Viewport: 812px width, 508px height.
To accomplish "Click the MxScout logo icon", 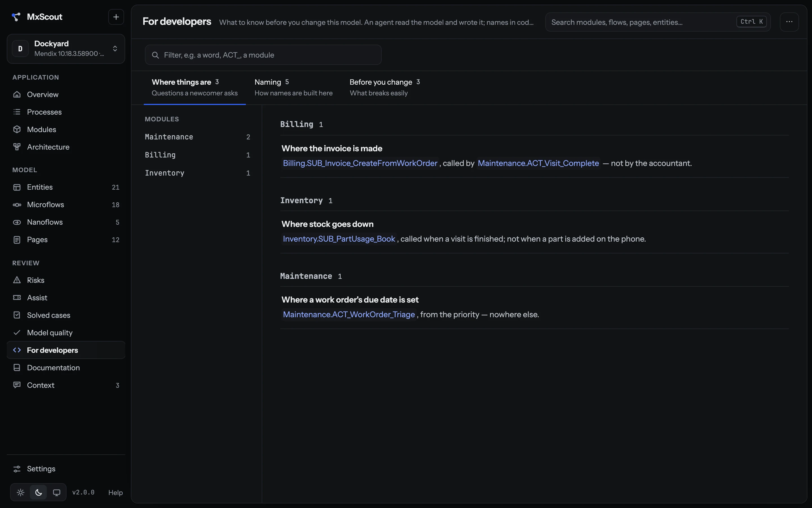I will pyautogui.click(x=16, y=17).
